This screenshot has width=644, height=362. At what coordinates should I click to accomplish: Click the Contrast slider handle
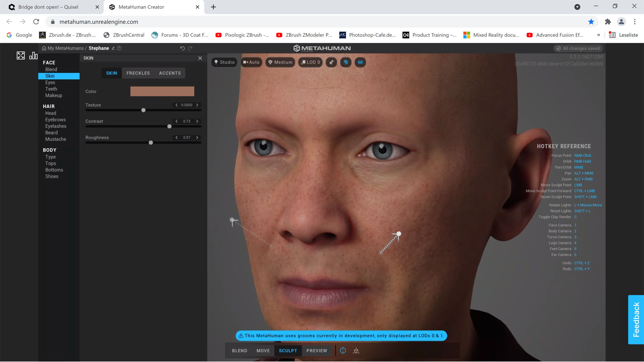coord(169,127)
